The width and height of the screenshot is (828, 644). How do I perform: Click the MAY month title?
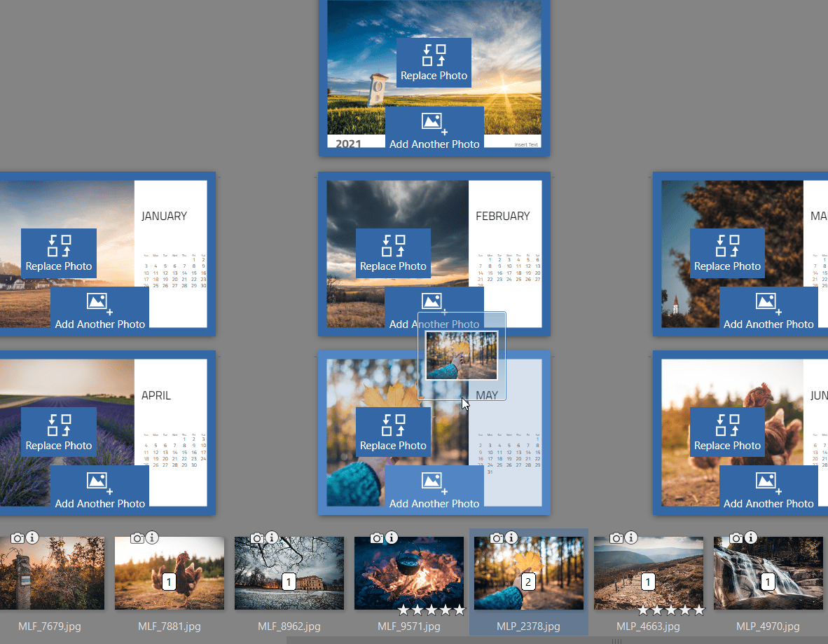pyautogui.click(x=487, y=395)
